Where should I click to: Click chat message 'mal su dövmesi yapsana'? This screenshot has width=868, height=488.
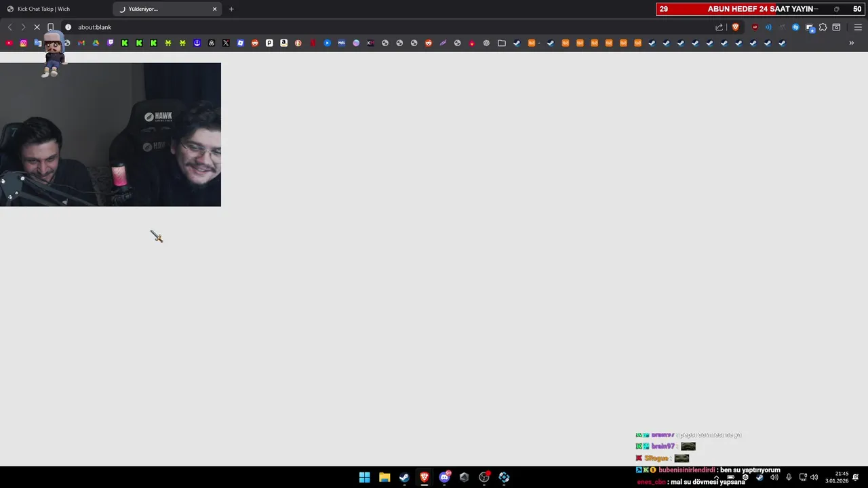pos(708,482)
